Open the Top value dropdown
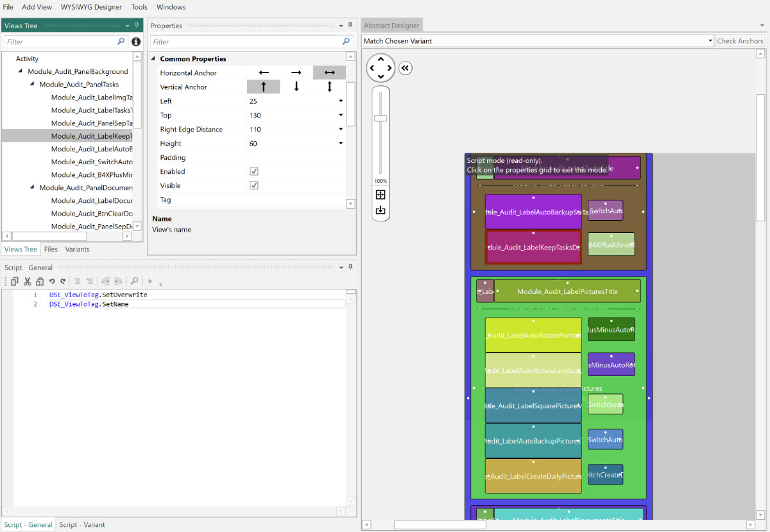Viewport: 770px width, 532px height. coord(341,116)
